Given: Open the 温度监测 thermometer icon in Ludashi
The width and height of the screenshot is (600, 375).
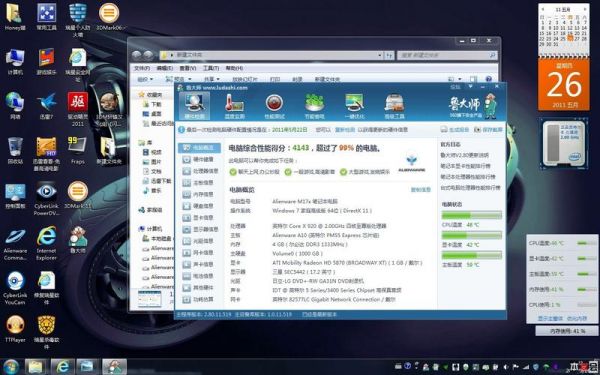Looking at the screenshot, I should point(234,106).
